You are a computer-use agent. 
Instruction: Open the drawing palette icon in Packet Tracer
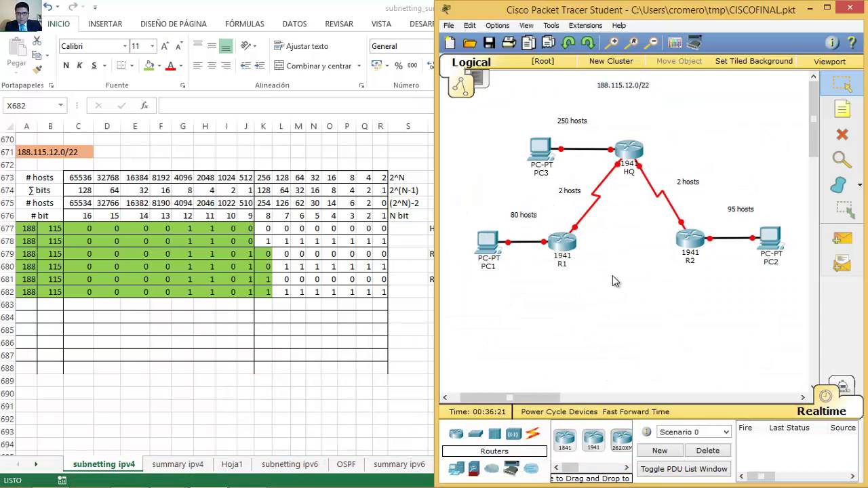[675, 43]
